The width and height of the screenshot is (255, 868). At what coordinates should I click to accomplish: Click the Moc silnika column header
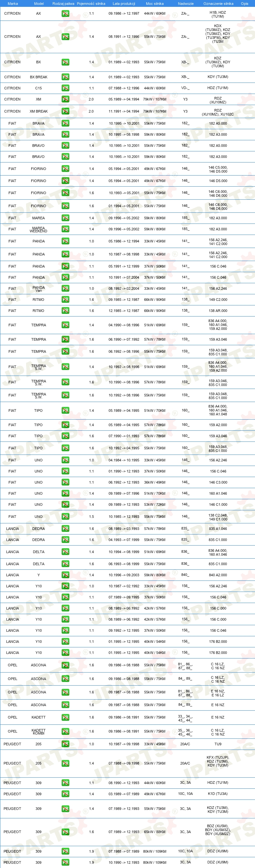pyautogui.click(x=155, y=4)
